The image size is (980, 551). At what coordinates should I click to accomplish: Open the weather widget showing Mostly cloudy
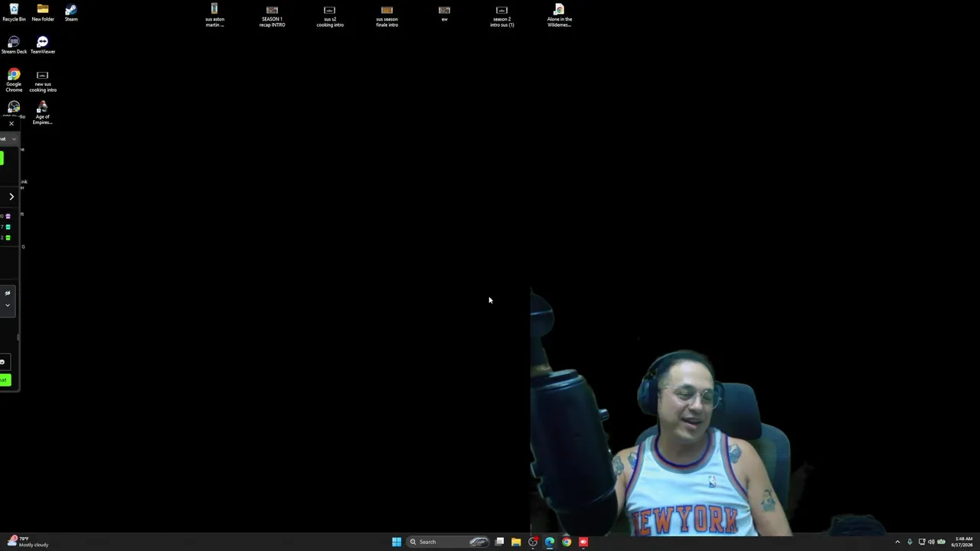(28, 542)
